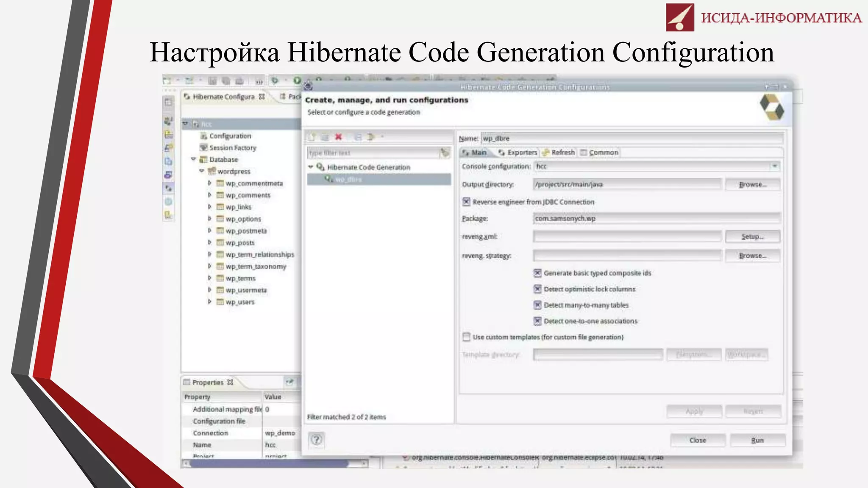Click the topmost icon in the left sidebar
Image resolution: width=868 pixels, height=488 pixels.
coord(168,102)
